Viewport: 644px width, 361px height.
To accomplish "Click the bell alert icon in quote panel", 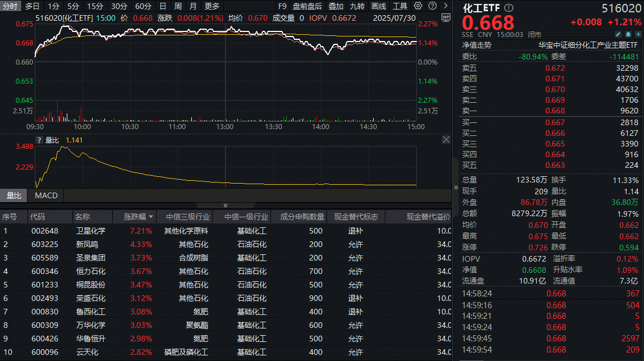I will [x=628, y=35].
